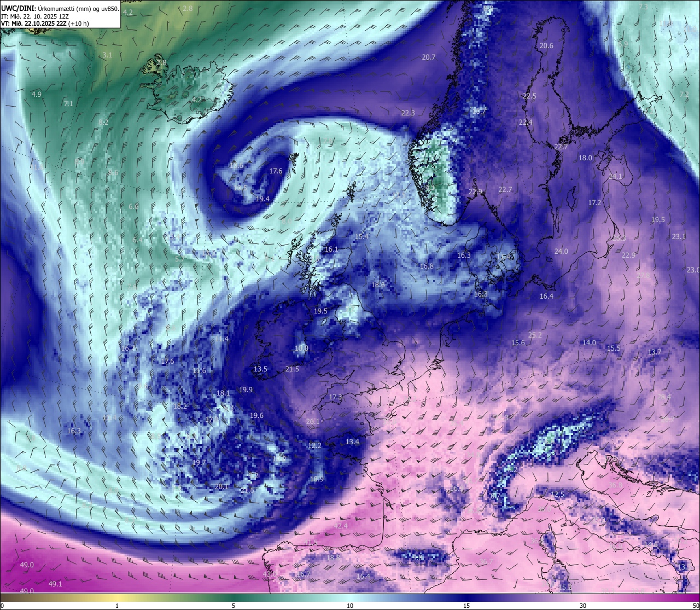
Task: Click the 10.0 value near Ireland
Action: [x=301, y=348]
